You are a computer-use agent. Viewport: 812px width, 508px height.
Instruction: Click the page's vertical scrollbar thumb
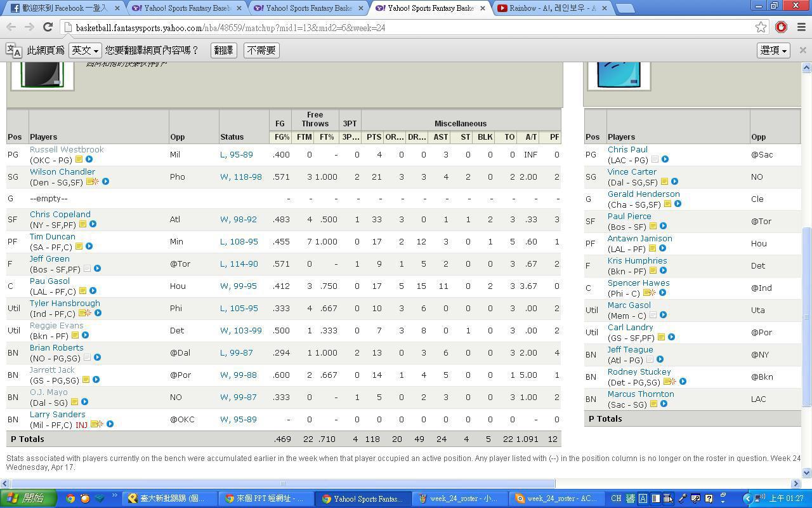coord(807,317)
